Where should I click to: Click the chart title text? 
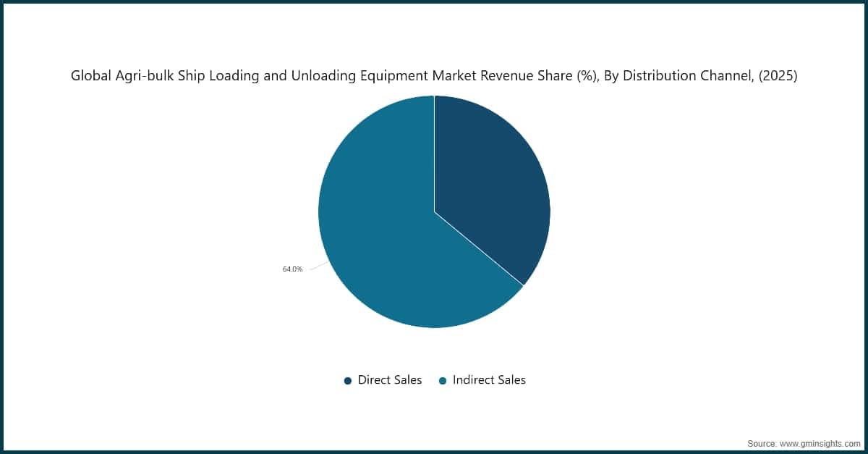pyautogui.click(x=434, y=75)
